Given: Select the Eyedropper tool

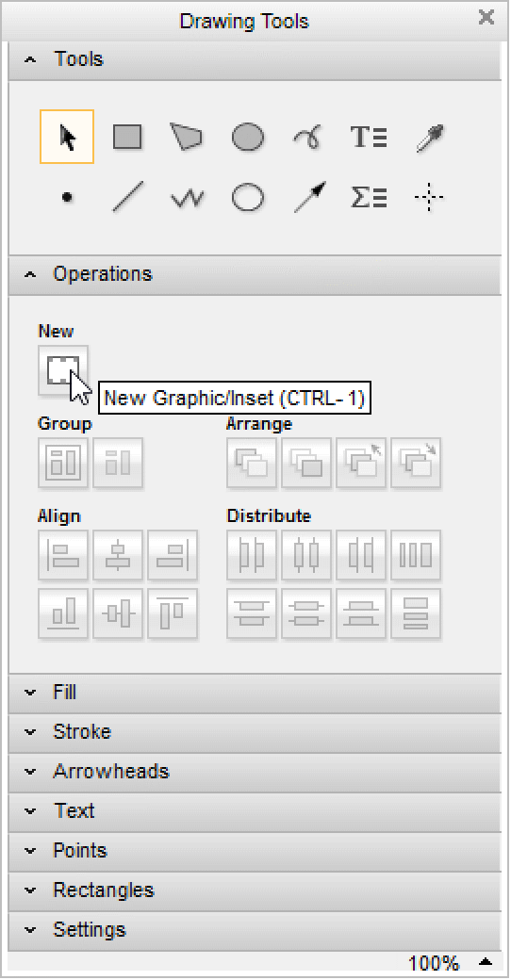Looking at the screenshot, I should point(430,137).
